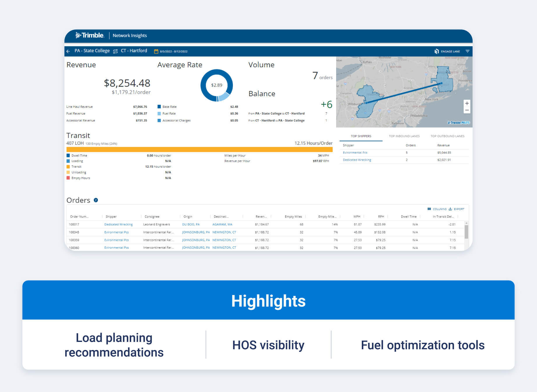Sort by the Consignee column header
Image resolution: width=537 pixels, height=392 pixels.
tap(152, 217)
